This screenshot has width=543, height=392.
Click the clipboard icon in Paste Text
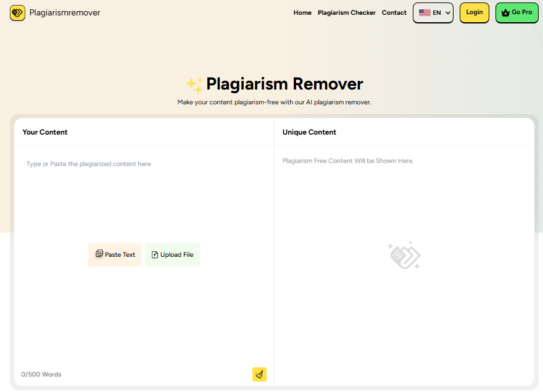pyautogui.click(x=99, y=254)
